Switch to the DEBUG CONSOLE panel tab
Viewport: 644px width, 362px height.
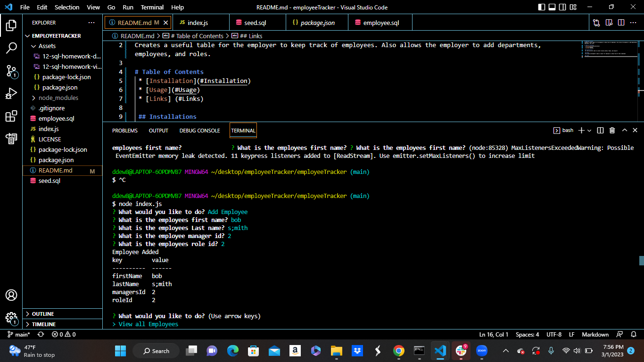click(x=199, y=131)
